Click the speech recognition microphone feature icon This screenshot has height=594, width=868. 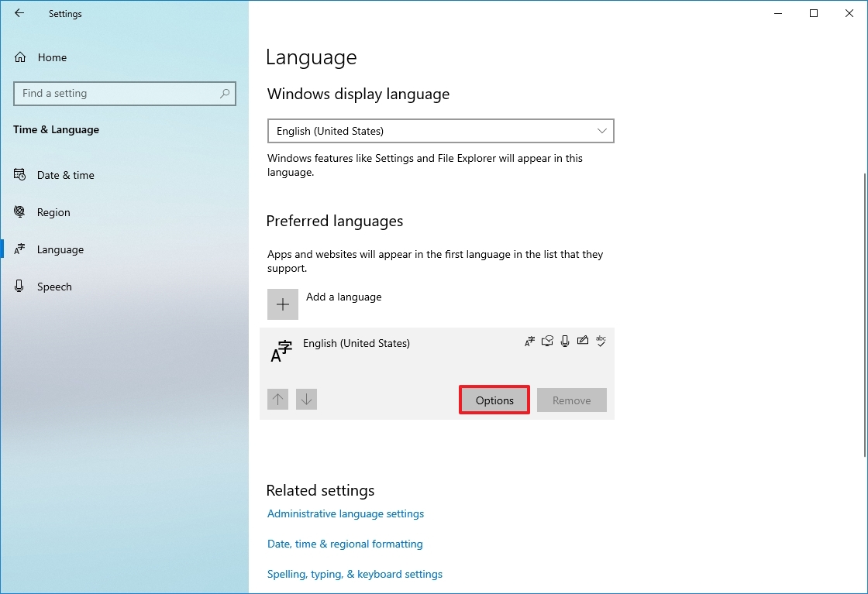point(565,342)
